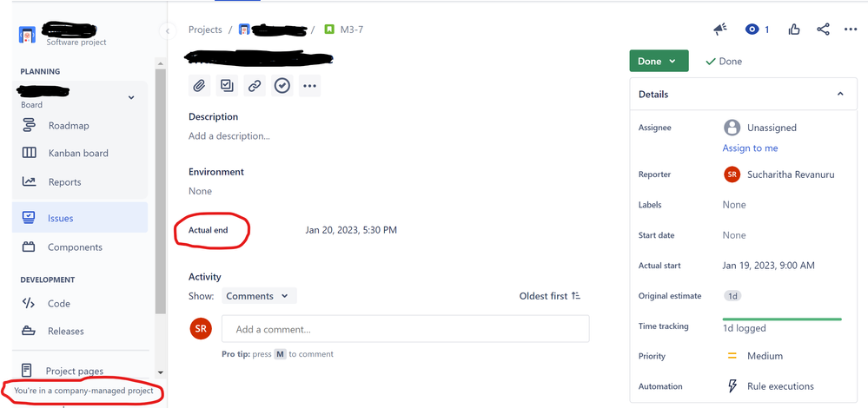Click the circled checkmark toolbar icon

click(x=282, y=86)
